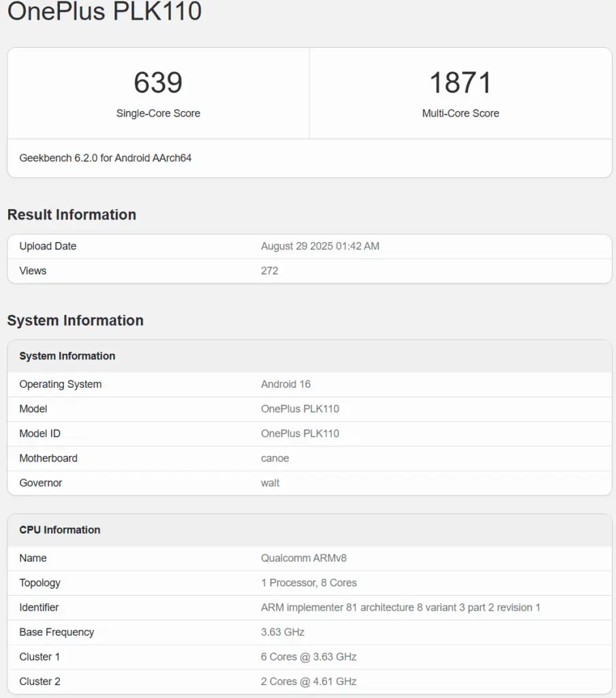
Task: Select the 2 Cores @ 4.61 GHz value
Action: tap(309, 682)
